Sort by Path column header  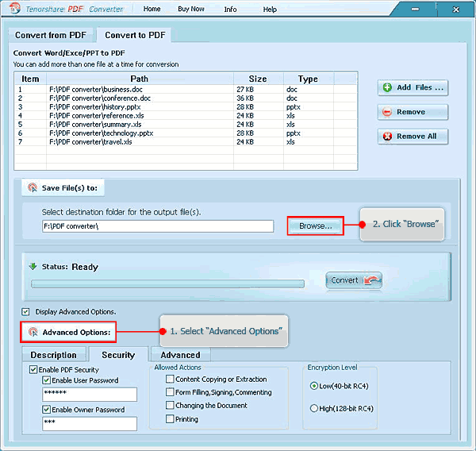coord(140,79)
